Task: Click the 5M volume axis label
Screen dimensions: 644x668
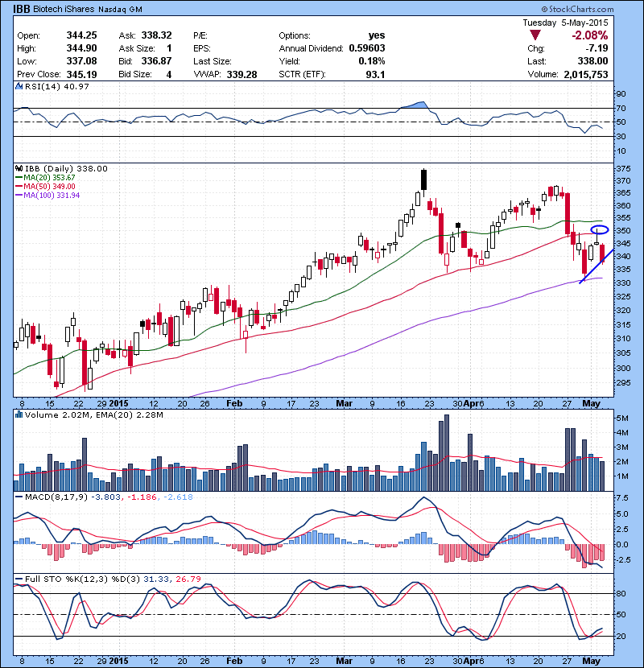Action: point(622,419)
